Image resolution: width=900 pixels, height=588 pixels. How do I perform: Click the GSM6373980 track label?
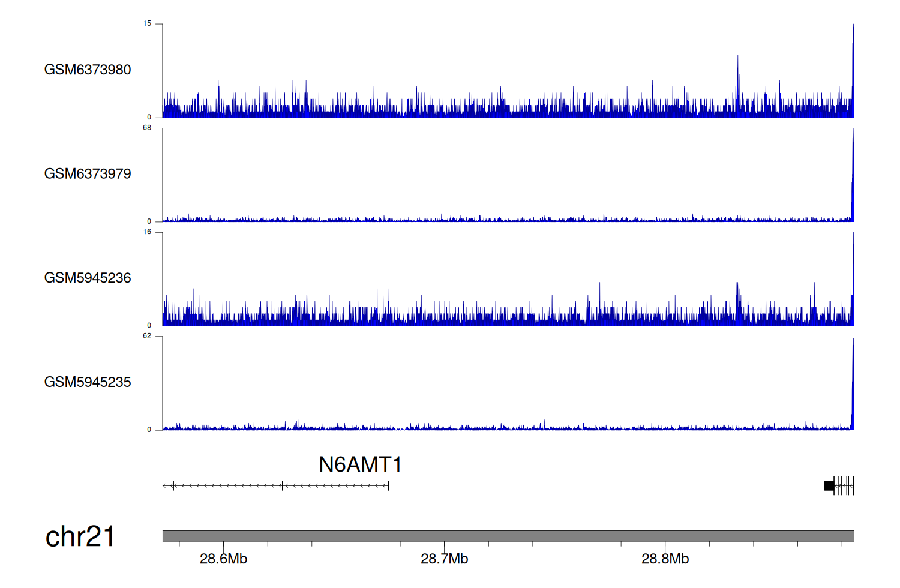[x=88, y=70]
